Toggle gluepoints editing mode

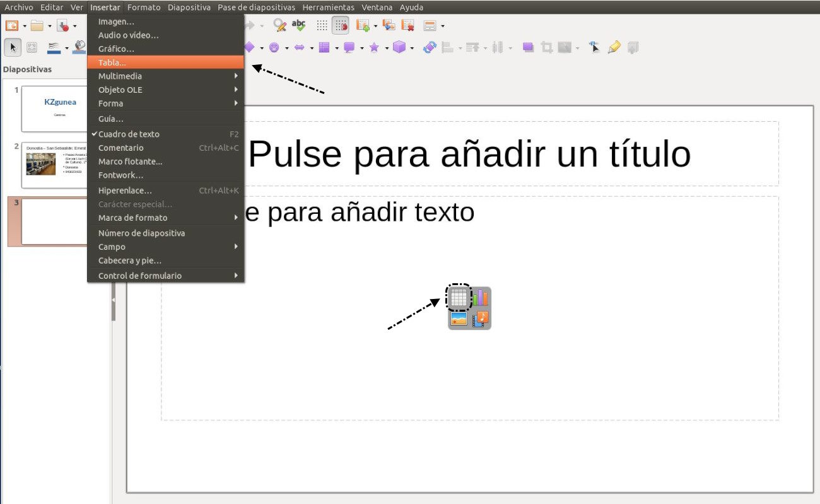pos(614,47)
